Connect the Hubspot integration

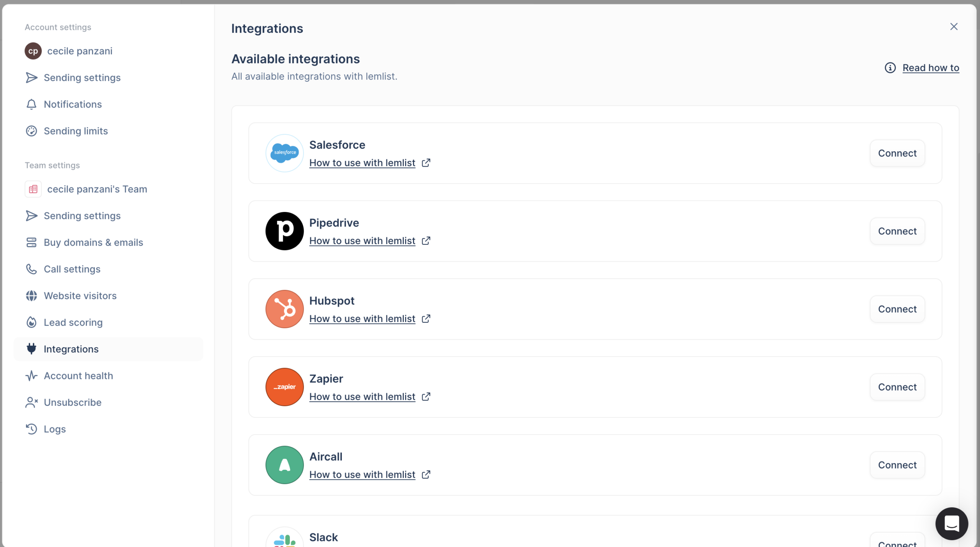897,309
